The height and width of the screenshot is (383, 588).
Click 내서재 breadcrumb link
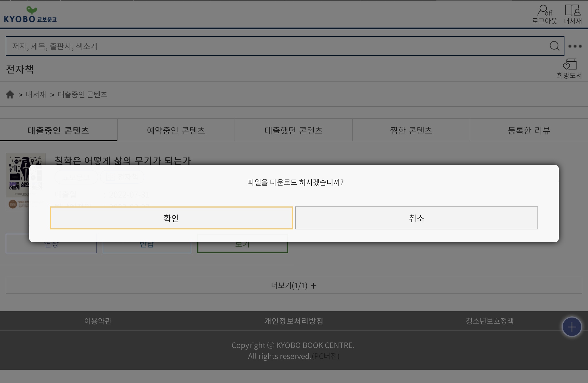point(36,94)
